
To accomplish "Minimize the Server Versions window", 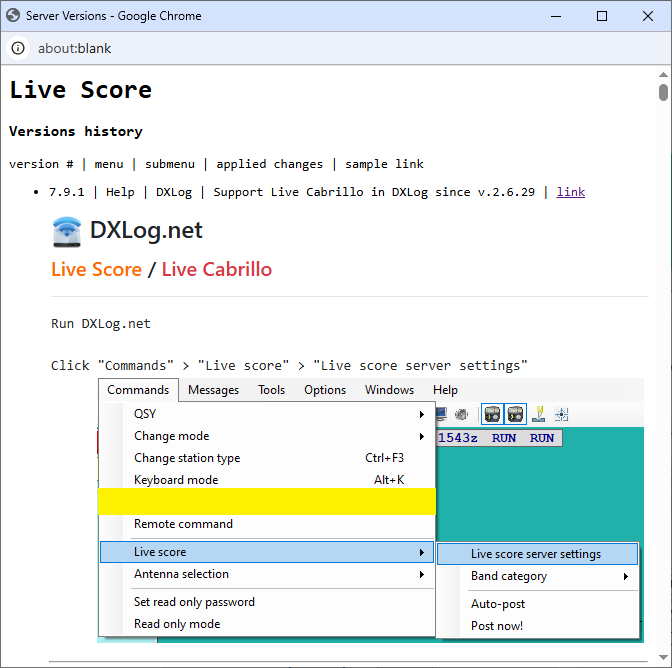I will [x=556, y=16].
